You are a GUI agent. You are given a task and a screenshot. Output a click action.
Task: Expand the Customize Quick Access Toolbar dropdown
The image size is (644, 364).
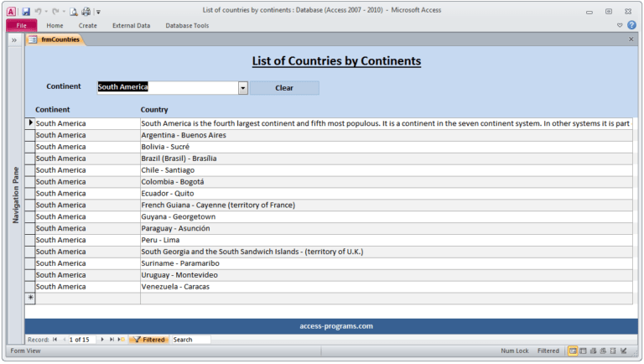pos(99,12)
